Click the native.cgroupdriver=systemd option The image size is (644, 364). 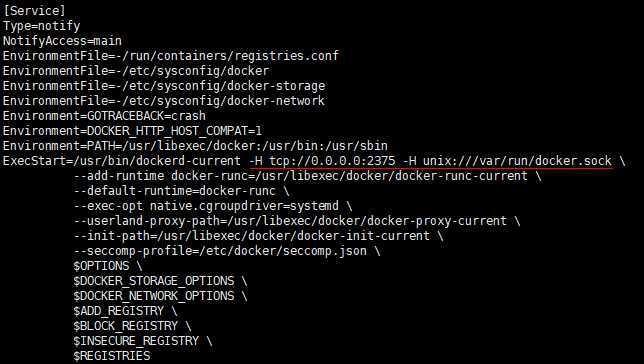pyautogui.click(x=244, y=206)
